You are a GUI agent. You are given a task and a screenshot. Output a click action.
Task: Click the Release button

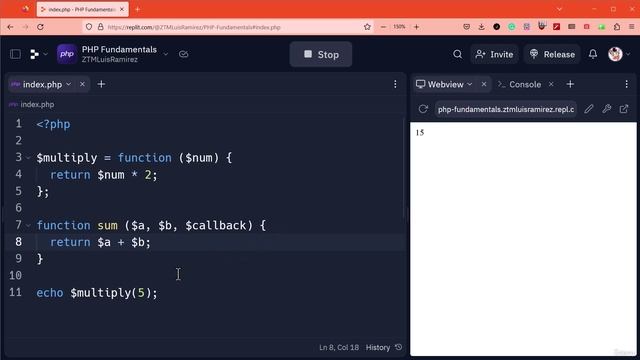tap(552, 54)
